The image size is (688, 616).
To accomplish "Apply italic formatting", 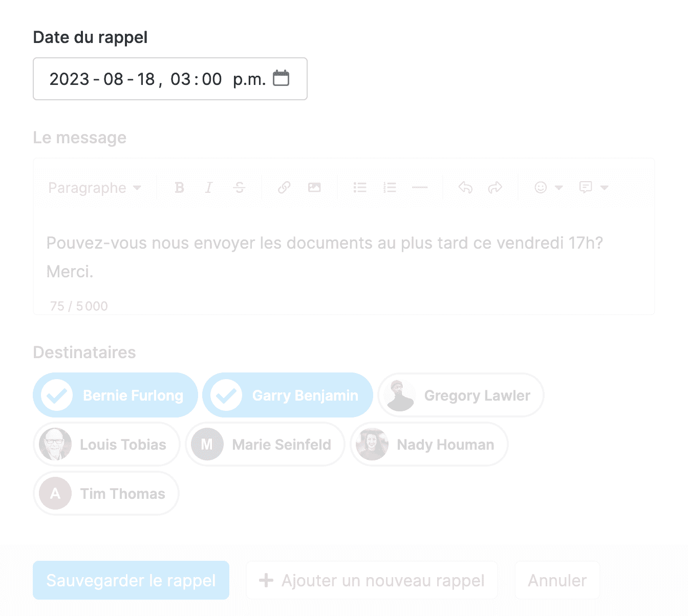I will pyautogui.click(x=209, y=188).
